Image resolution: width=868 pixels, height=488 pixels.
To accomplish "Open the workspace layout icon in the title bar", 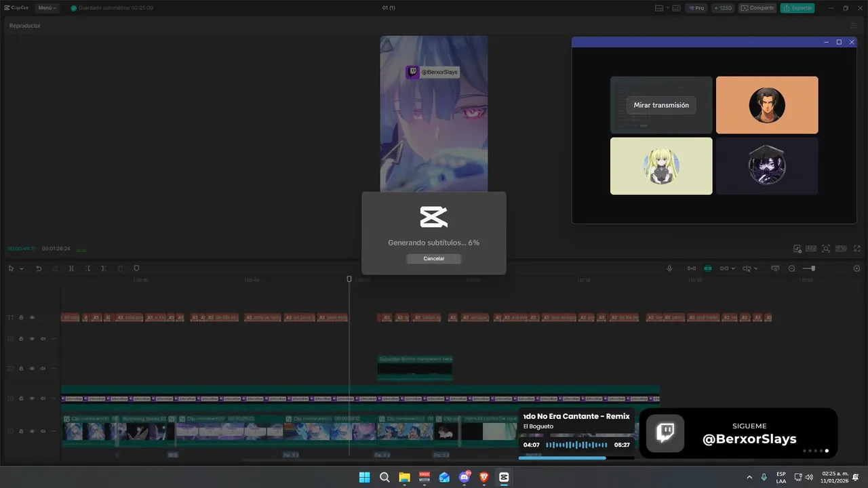I will click(x=658, y=8).
